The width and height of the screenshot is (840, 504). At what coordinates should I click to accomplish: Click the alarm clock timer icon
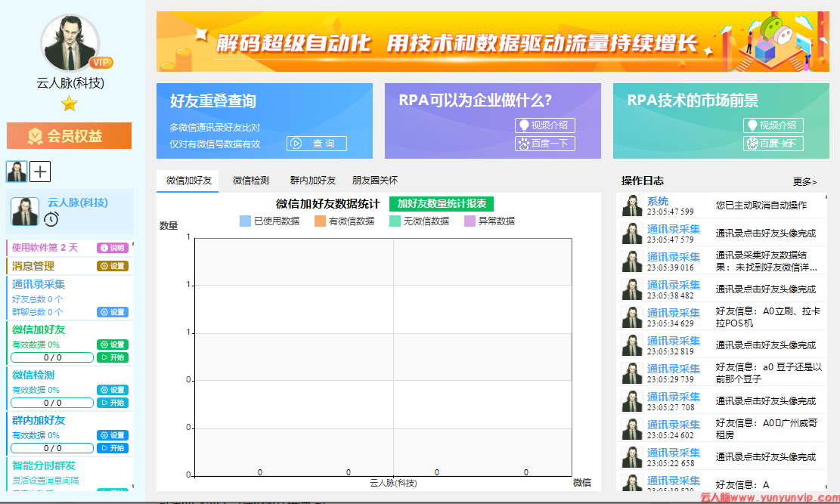51,219
